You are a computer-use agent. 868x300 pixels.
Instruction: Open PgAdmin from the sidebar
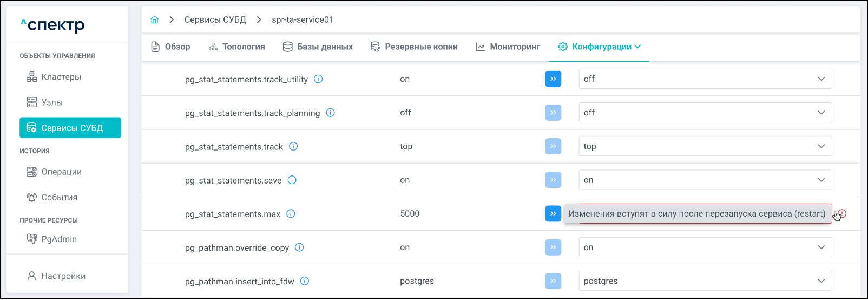point(59,239)
